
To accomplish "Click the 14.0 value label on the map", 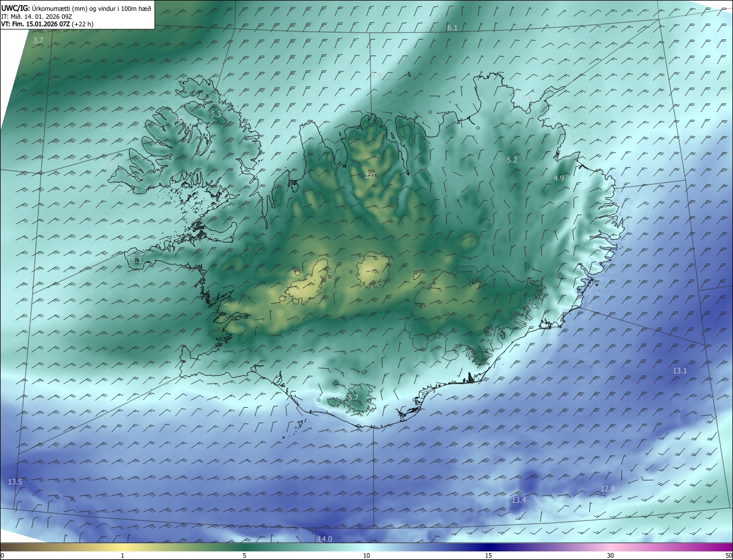I will point(325,539).
